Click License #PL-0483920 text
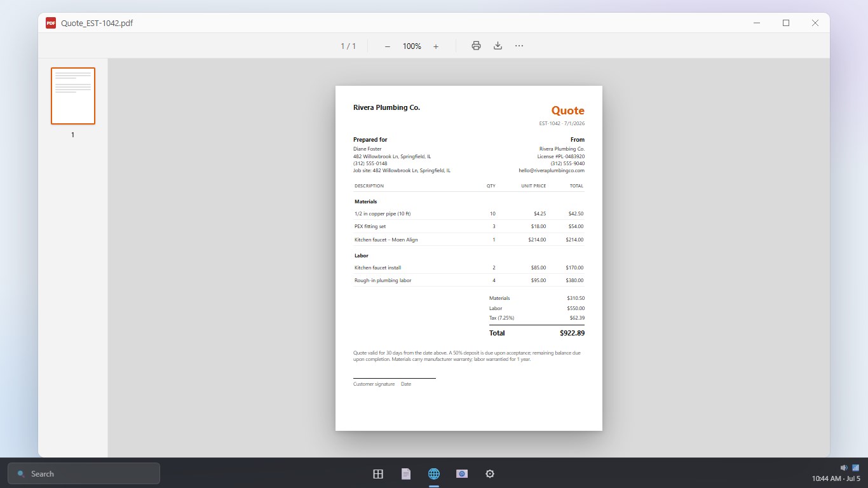Viewport: 868px width, 488px height. tap(560, 156)
